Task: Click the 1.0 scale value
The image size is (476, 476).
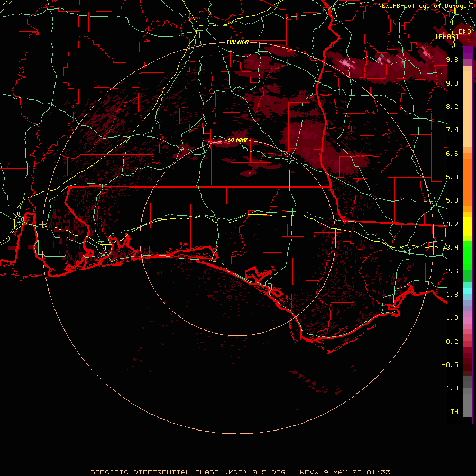Action: (452, 318)
